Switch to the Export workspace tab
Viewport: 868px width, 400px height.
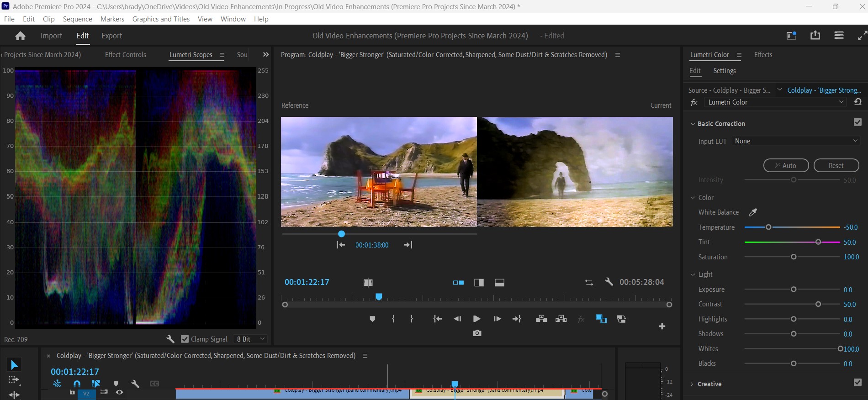pos(111,36)
